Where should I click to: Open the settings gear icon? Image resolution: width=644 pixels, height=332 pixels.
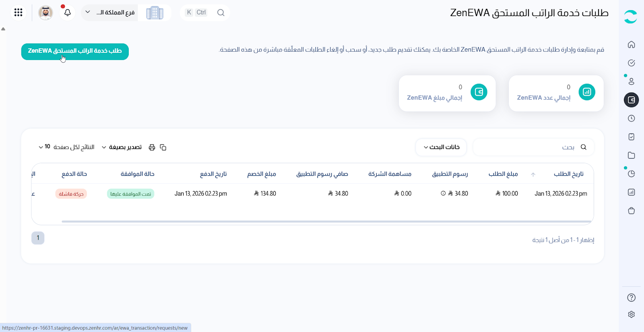[631, 314]
